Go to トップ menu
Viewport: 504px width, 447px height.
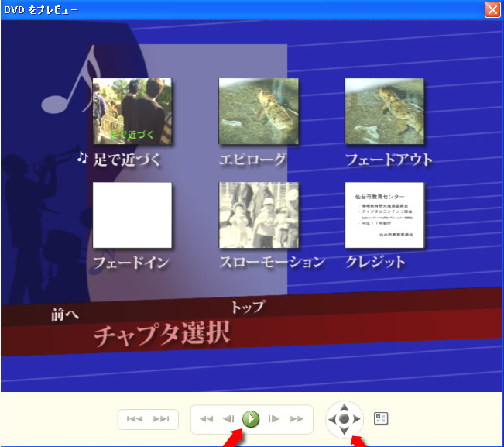click(247, 307)
